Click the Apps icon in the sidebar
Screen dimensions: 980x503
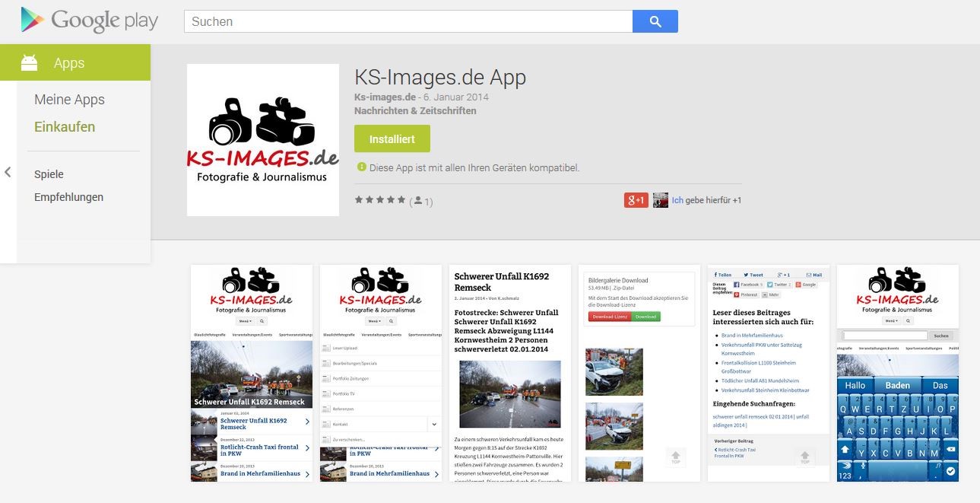click(28, 63)
